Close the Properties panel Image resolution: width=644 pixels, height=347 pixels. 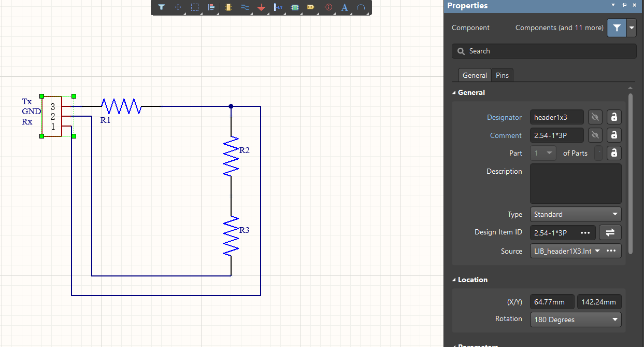click(x=635, y=5)
